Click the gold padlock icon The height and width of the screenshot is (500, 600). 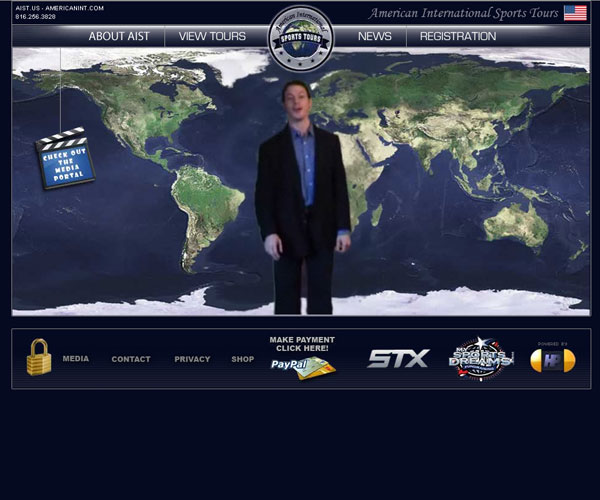click(x=39, y=357)
